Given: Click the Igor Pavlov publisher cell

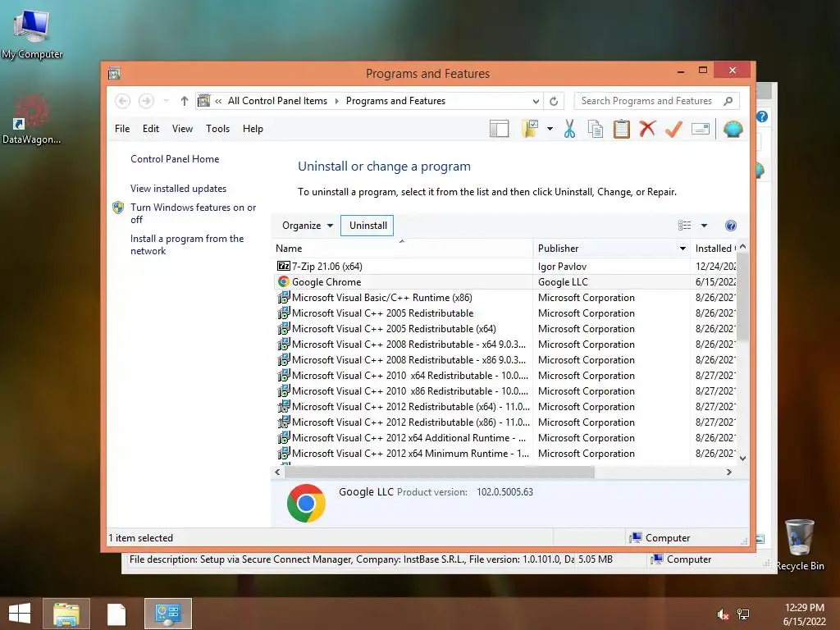Looking at the screenshot, I should click(x=562, y=267).
